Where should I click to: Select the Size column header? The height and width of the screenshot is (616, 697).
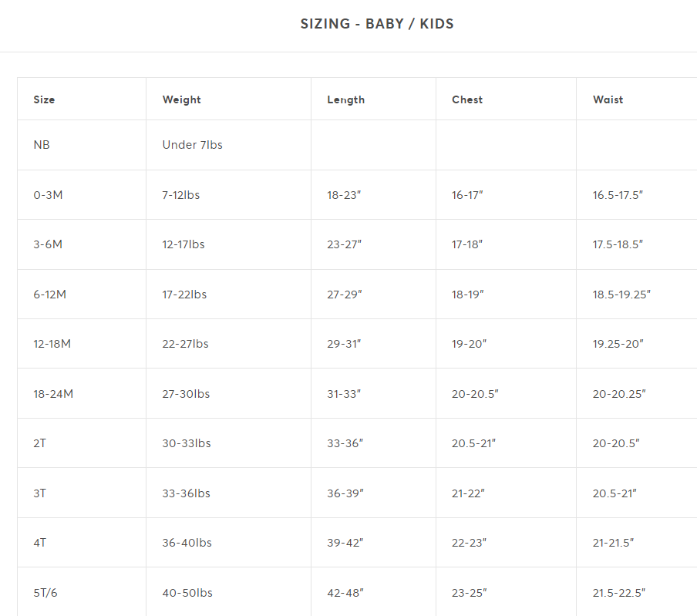(x=44, y=99)
